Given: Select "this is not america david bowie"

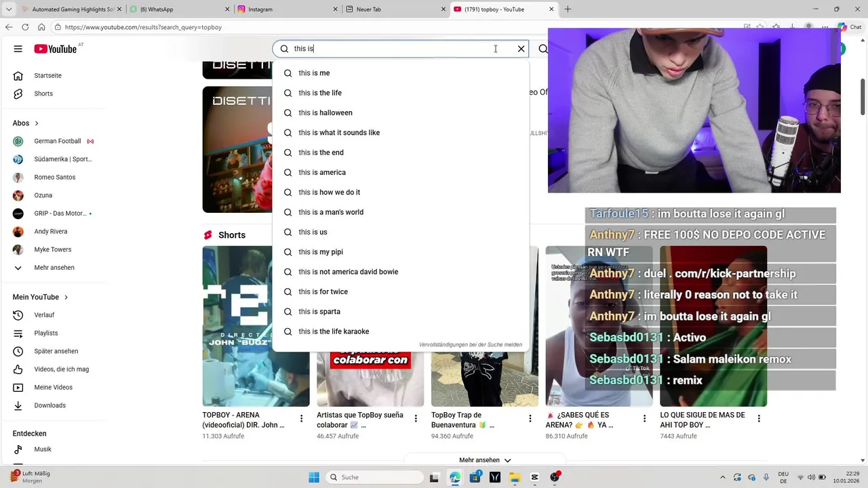Looking at the screenshot, I should pyautogui.click(x=401, y=272).
